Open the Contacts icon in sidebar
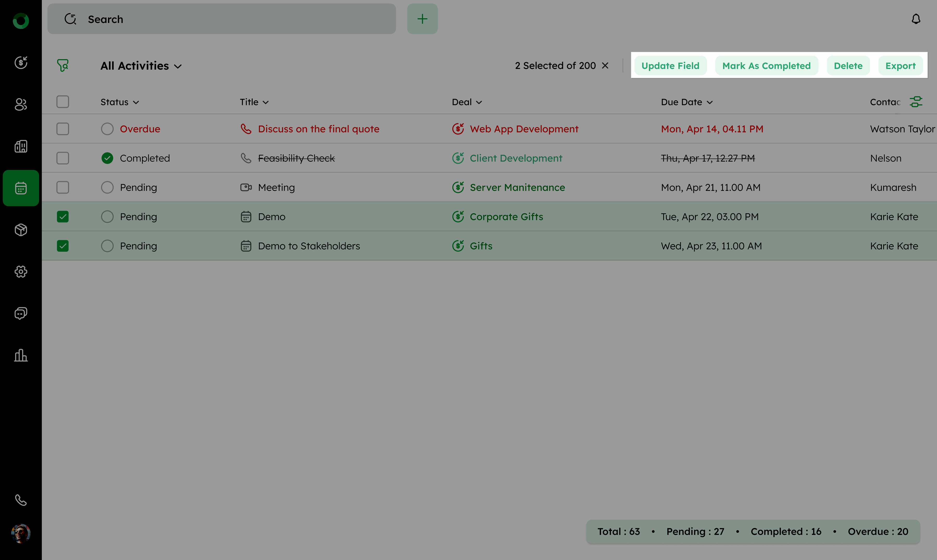Screen dimensions: 937x560 pyautogui.click(x=21, y=104)
